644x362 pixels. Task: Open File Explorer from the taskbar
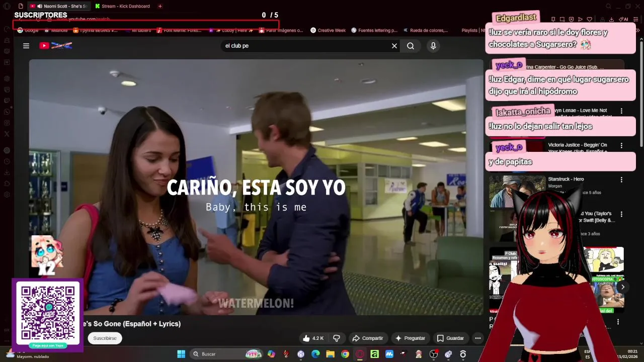[330, 354]
